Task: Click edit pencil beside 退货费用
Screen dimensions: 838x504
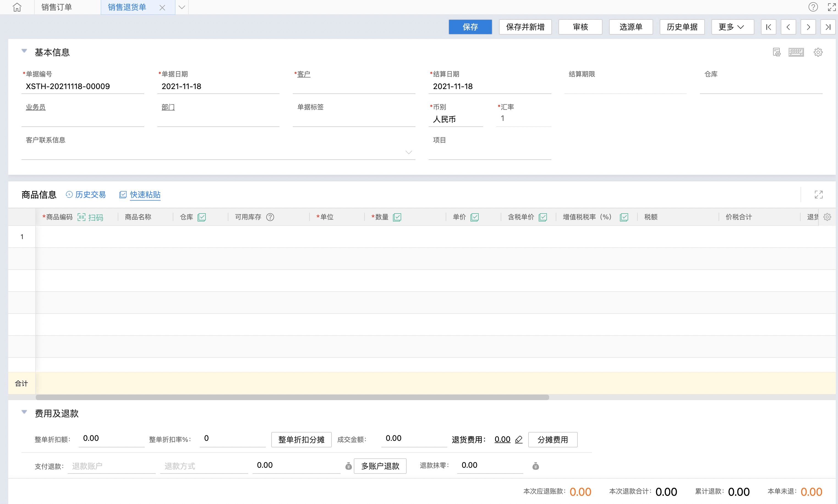Action: (519, 439)
